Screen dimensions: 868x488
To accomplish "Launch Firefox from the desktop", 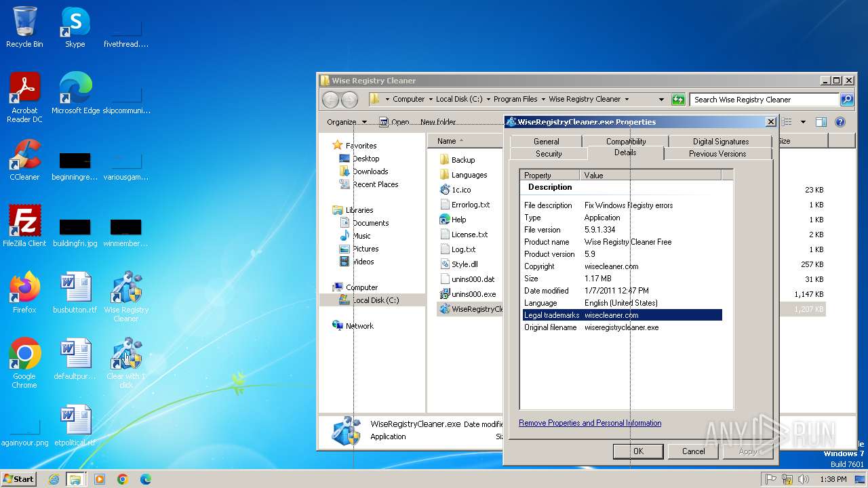I will (x=24, y=293).
